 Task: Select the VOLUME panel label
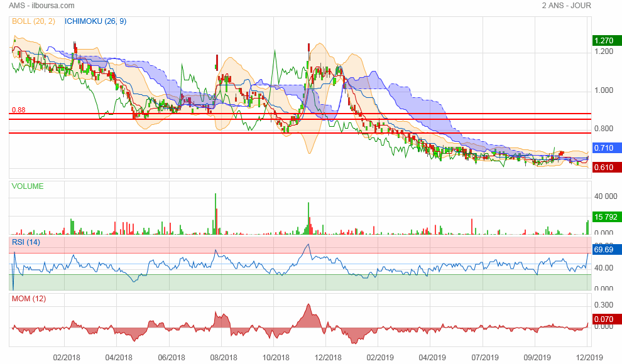28,186
